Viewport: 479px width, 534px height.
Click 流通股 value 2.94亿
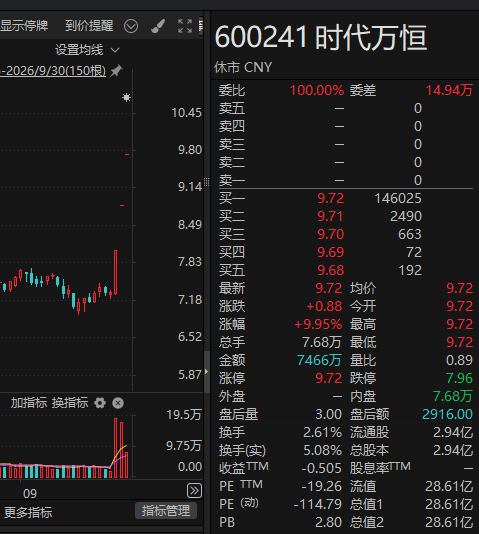(x=453, y=433)
